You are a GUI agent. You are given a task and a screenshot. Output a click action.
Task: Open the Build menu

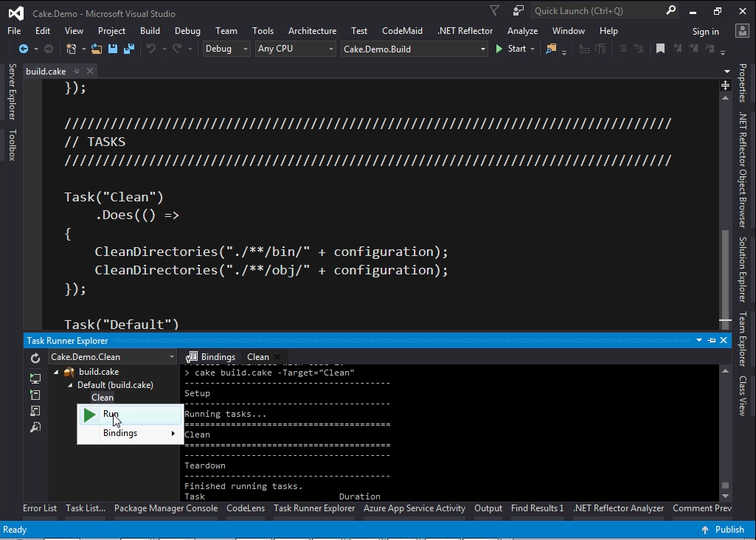point(150,31)
